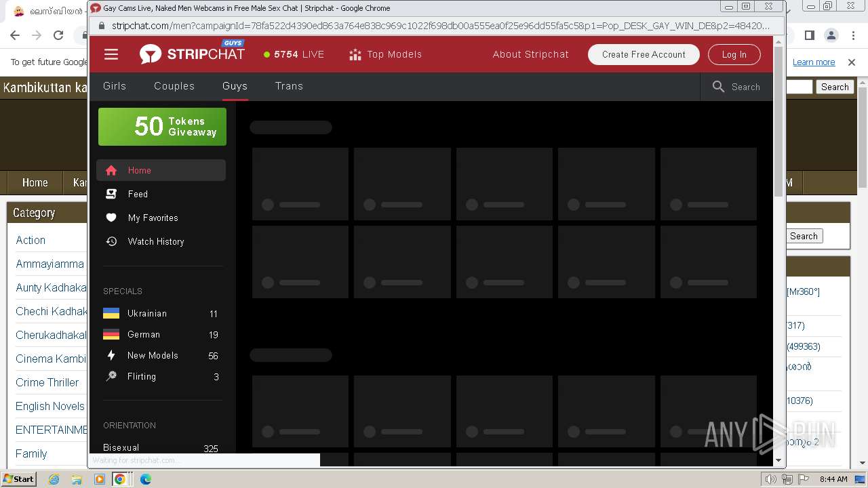Image resolution: width=868 pixels, height=488 pixels.
Task: Click the top Search button on background page
Action: (834, 87)
